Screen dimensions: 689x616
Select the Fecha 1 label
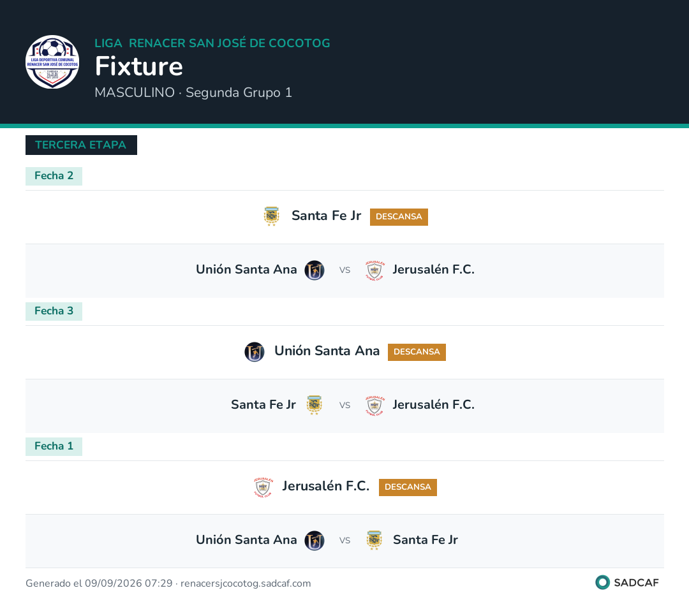coord(54,446)
